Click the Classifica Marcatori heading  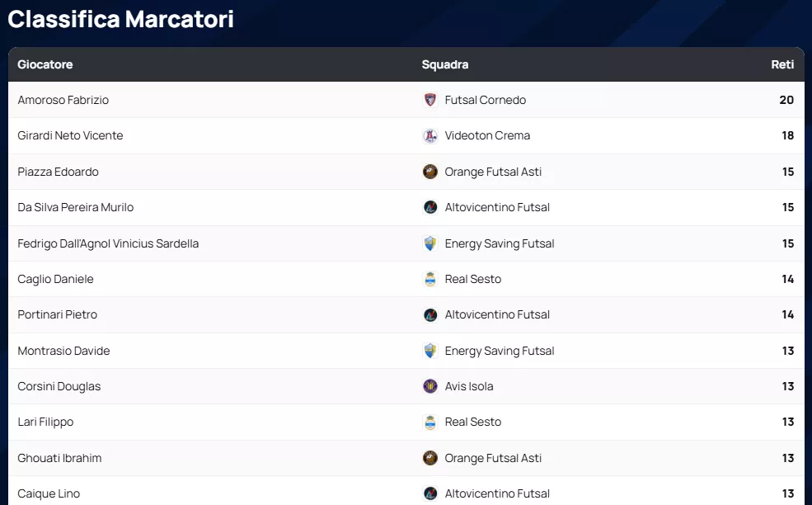pos(120,19)
